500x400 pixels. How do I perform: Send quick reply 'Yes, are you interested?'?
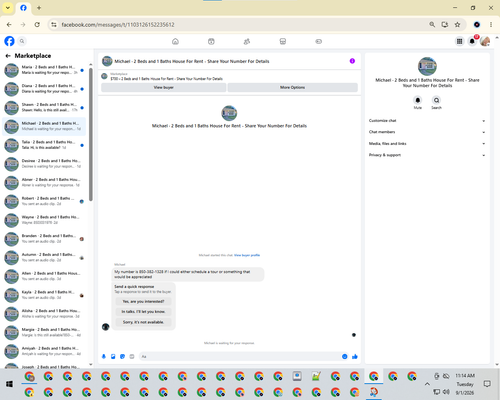pyautogui.click(x=143, y=301)
